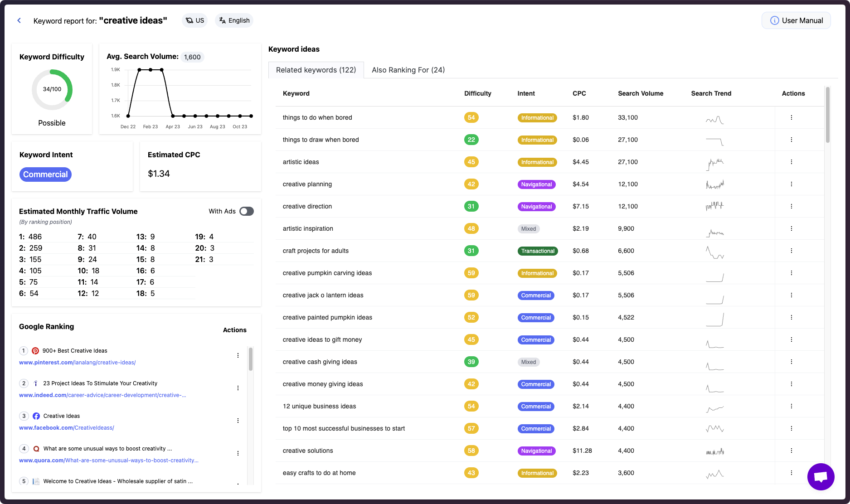
Task: Open actions menu for the Pinterest ranking entry
Action: click(238, 355)
